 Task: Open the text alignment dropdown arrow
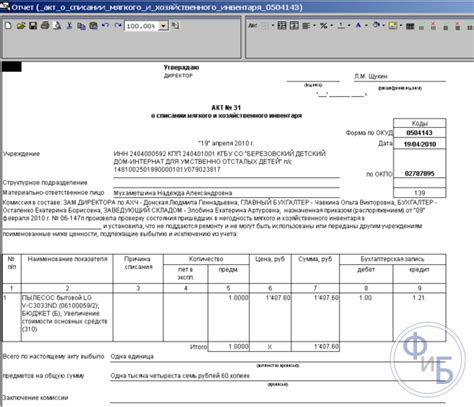(x=314, y=26)
